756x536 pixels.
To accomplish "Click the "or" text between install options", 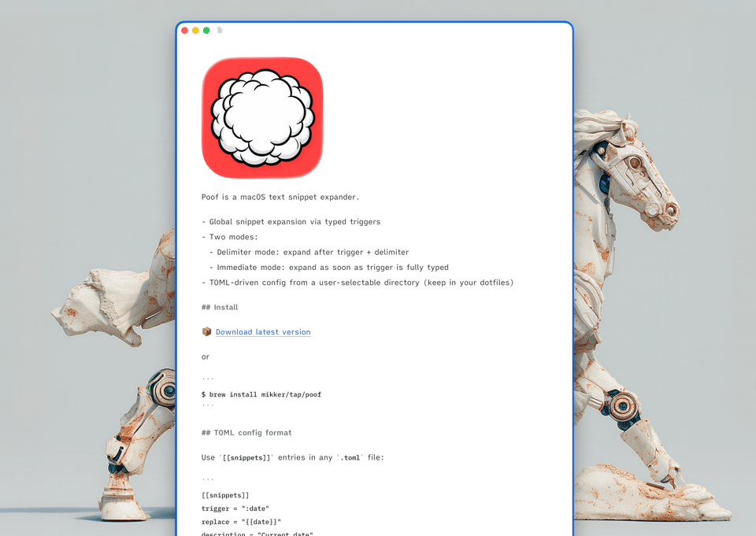I will (206, 357).
